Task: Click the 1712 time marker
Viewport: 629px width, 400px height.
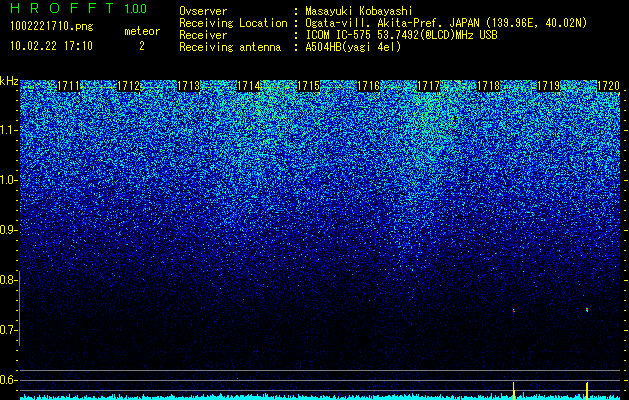Action: [x=128, y=86]
